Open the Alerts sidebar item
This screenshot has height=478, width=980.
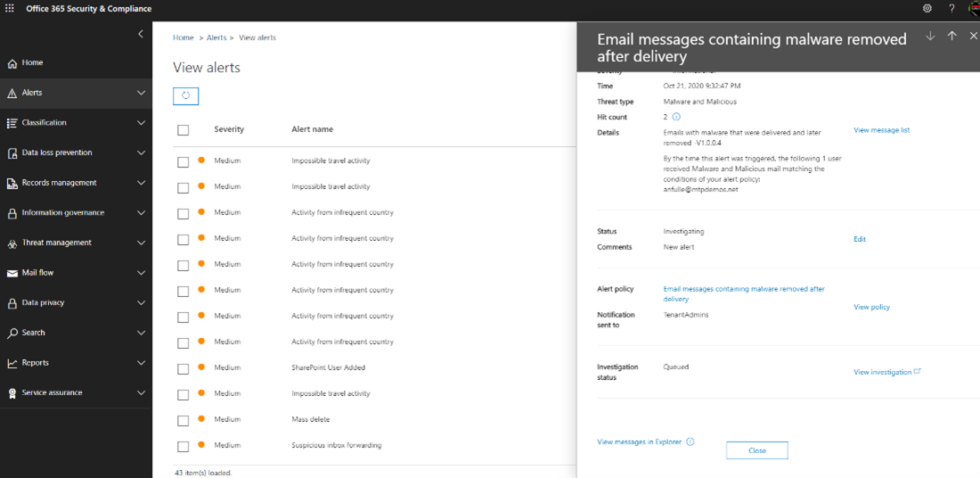pos(76,94)
